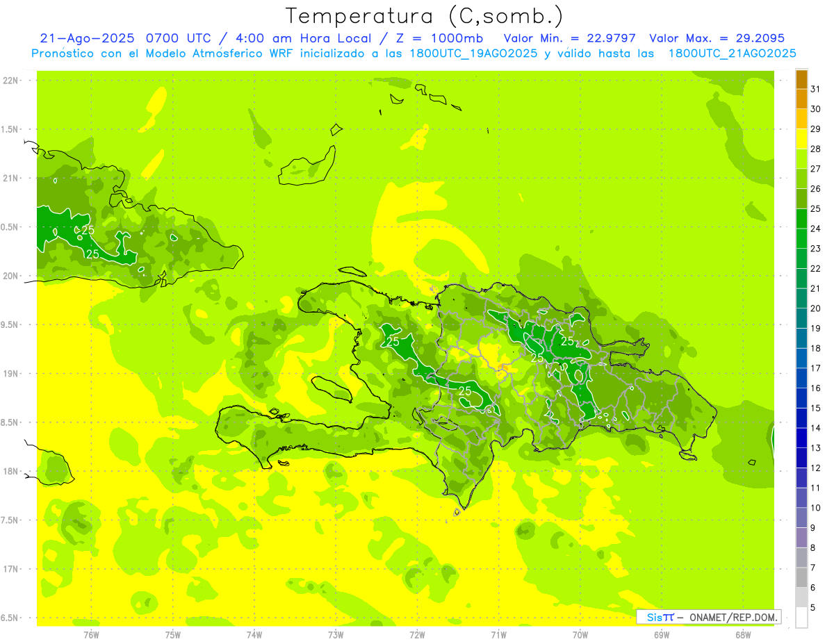The width and height of the screenshot is (834, 644).
Task: Click the "Valor Max. = 29.2095" value
Action: point(717,38)
